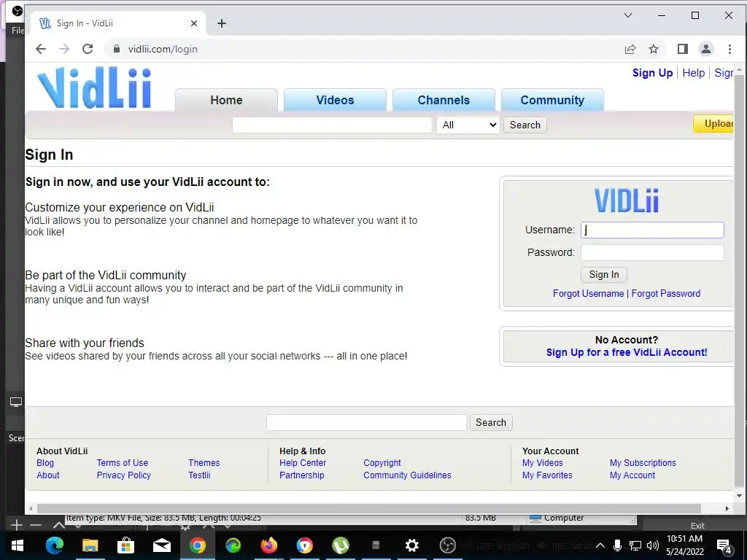Click the address bar URL vidlii.com/login

pyautogui.click(x=163, y=49)
